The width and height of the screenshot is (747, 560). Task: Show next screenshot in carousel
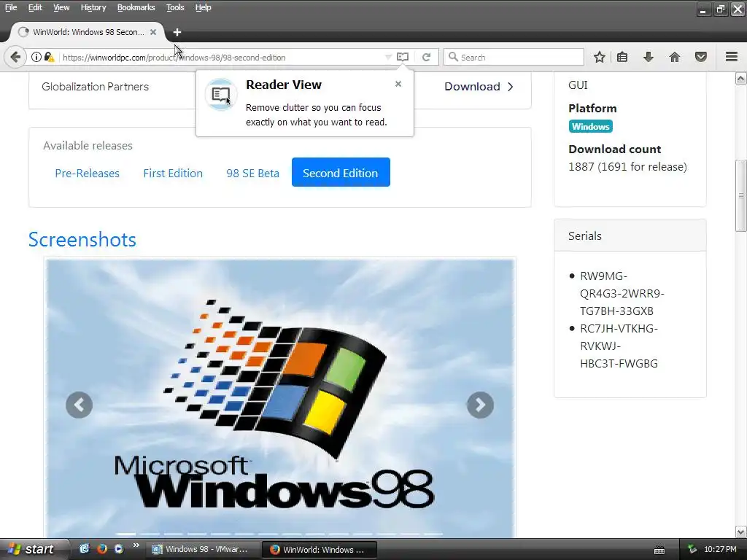480,405
